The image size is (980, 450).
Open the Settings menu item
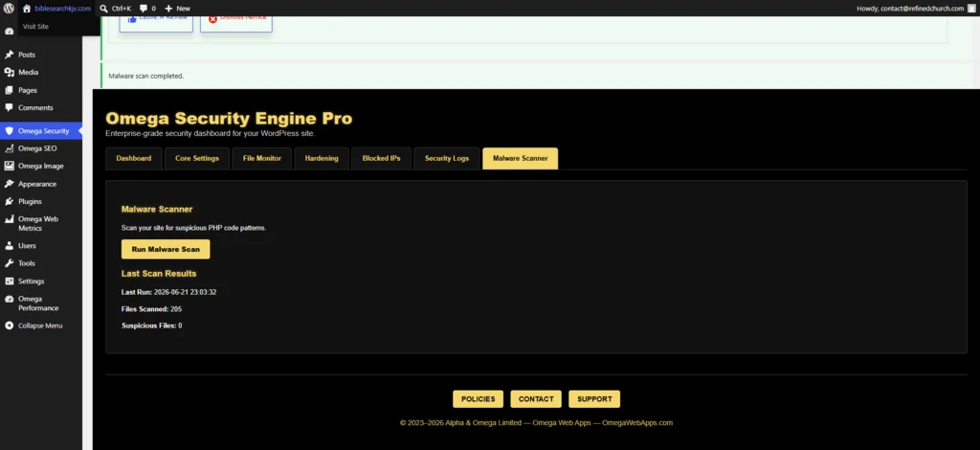[41, 281]
